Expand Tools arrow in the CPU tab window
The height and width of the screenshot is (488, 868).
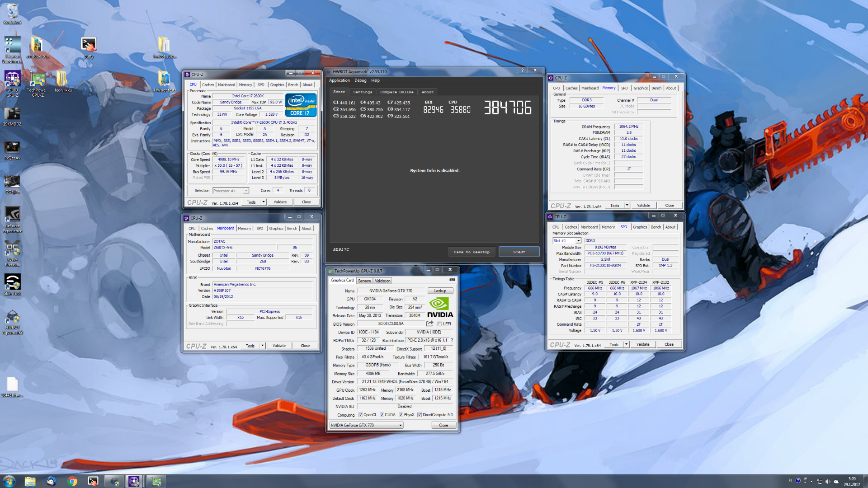click(264, 202)
